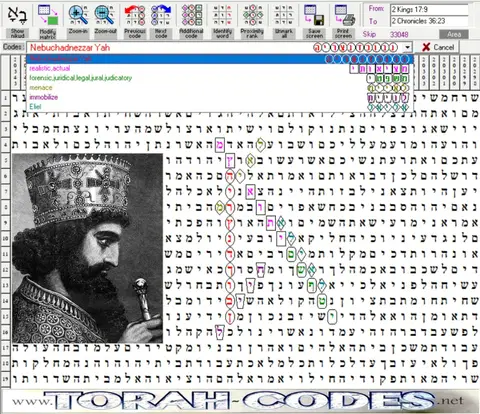Click the Modify matrix label button
480x414 pixels.
(48, 33)
